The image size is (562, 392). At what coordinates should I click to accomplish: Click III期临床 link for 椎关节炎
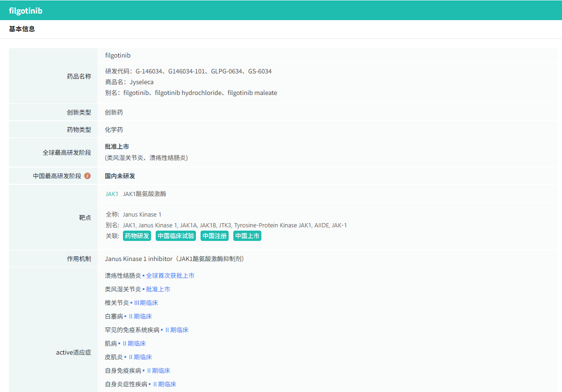point(146,303)
